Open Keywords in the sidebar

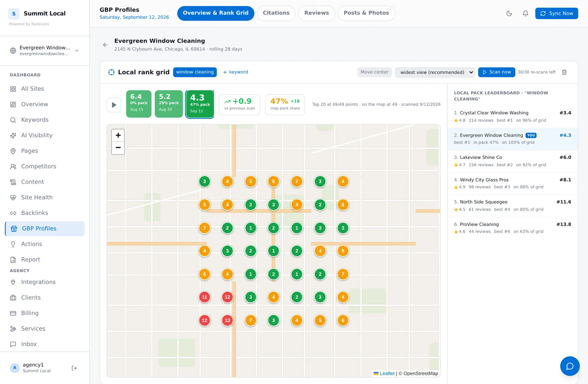(45, 120)
